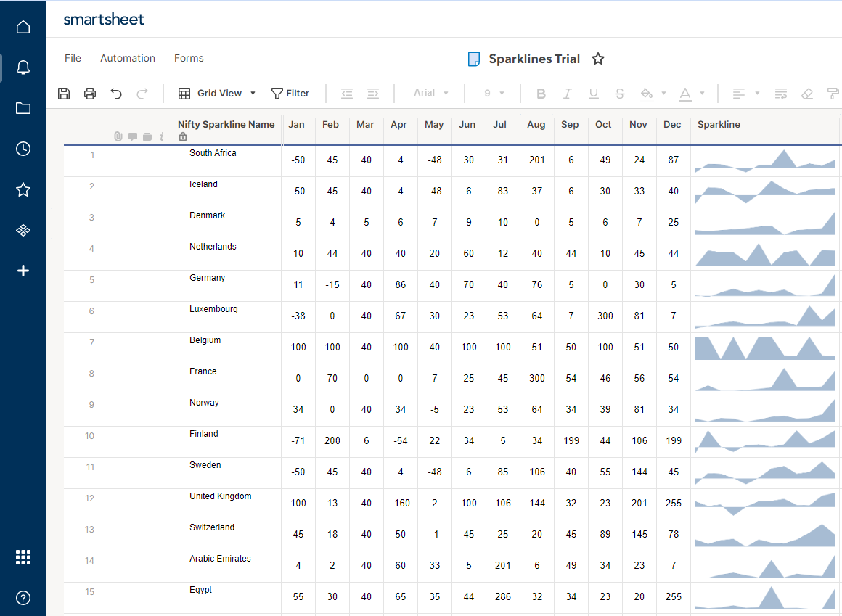This screenshot has height=616, width=842.
Task: Click the Print icon in toolbar
Action: point(90,93)
